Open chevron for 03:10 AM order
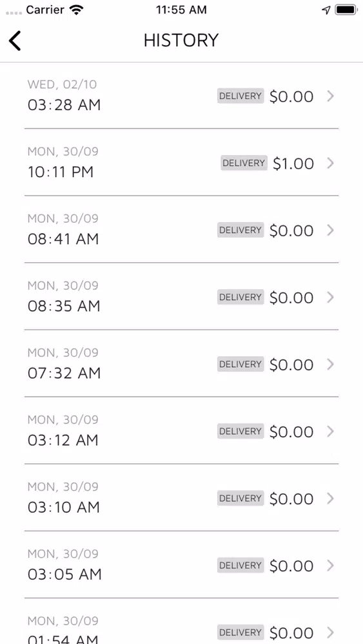Screen dimensions: 363x644 [330, 498]
